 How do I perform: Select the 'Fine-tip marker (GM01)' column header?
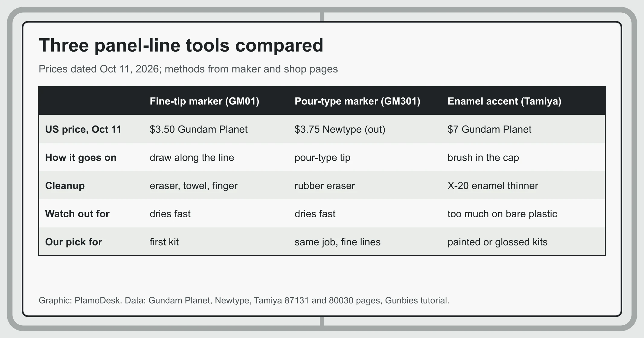[204, 101]
